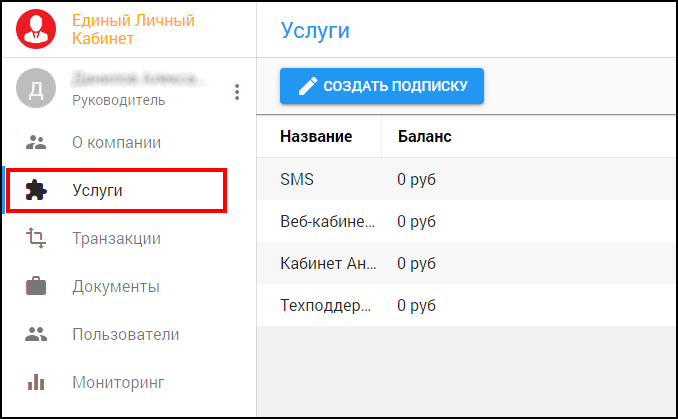Click the bar chart Мониторинг icon
The height and width of the screenshot is (419, 678).
click(36, 382)
